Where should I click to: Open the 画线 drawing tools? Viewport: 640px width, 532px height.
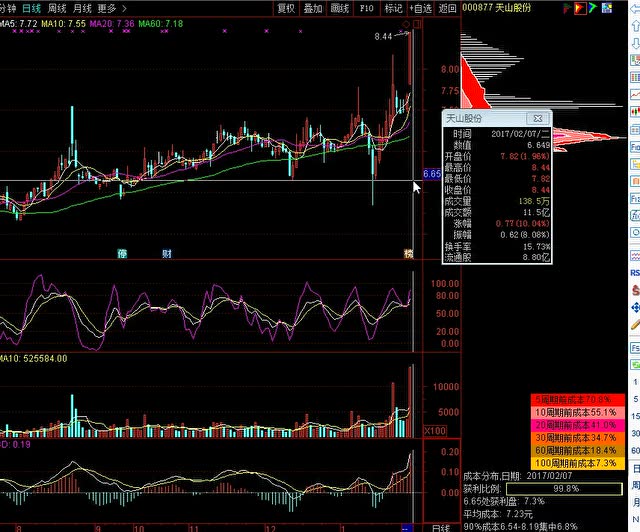coord(340,8)
